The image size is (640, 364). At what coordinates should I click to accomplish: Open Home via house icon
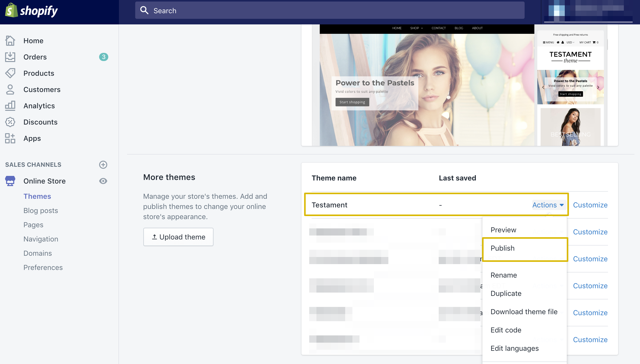(x=10, y=41)
